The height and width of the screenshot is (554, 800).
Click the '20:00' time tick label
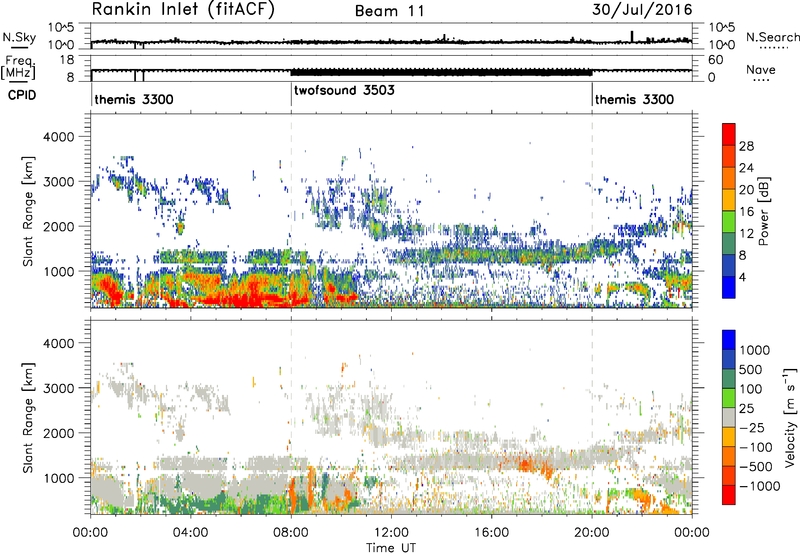tap(592, 532)
